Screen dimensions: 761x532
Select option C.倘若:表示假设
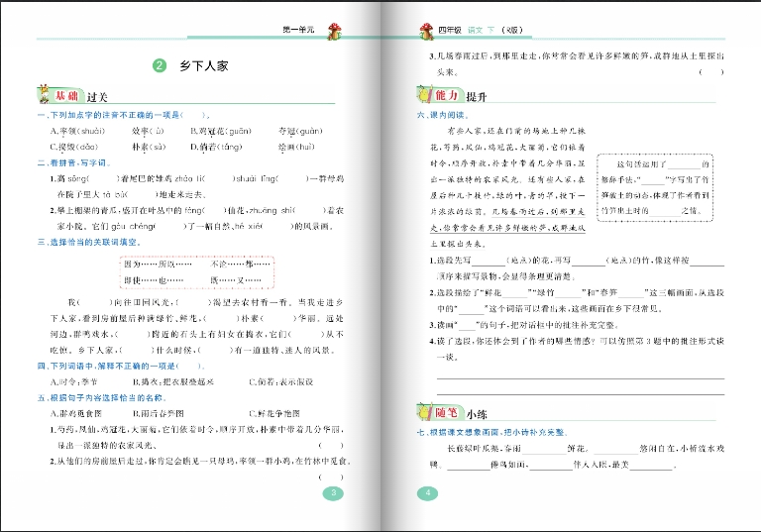281,381
